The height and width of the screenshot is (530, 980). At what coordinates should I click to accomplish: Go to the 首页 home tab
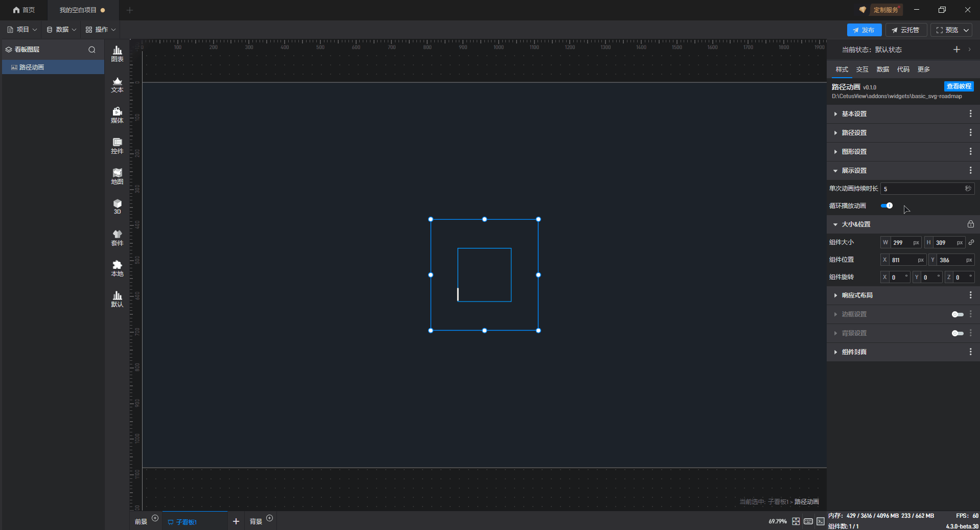(x=24, y=10)
